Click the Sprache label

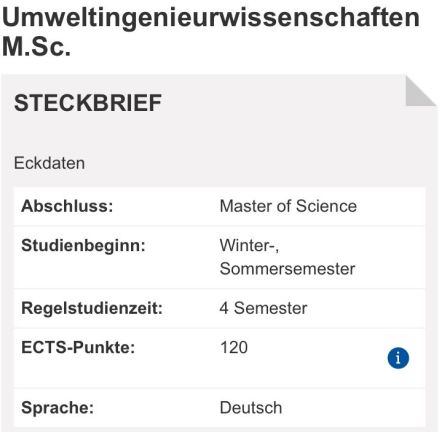click(x=57, y=407)
